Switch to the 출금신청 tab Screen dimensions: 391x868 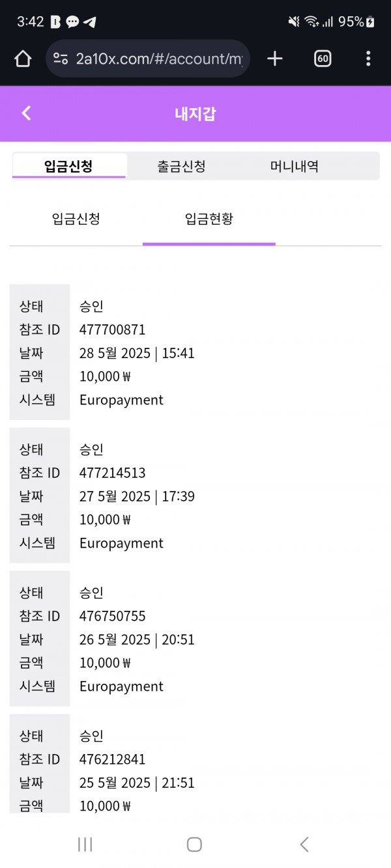(182, 166)
